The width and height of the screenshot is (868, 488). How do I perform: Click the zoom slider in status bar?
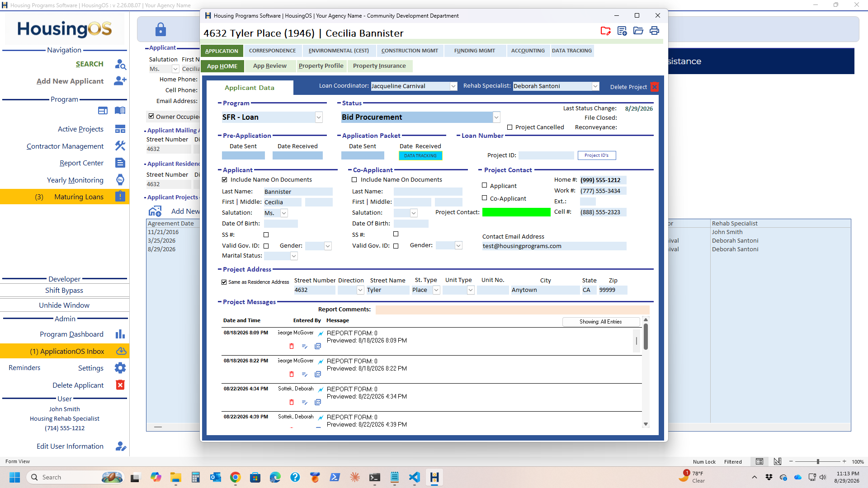pos(817,461)
